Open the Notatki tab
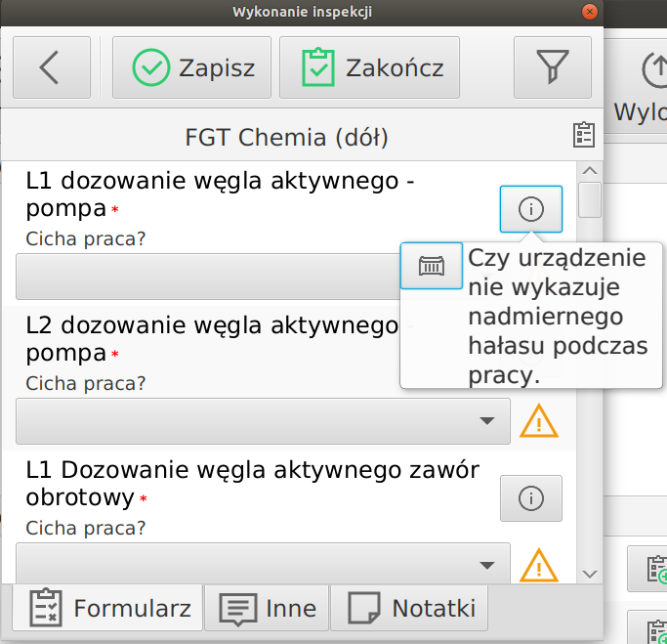Image resolution: width=667 pixels, height=644 pixels. 409,608
